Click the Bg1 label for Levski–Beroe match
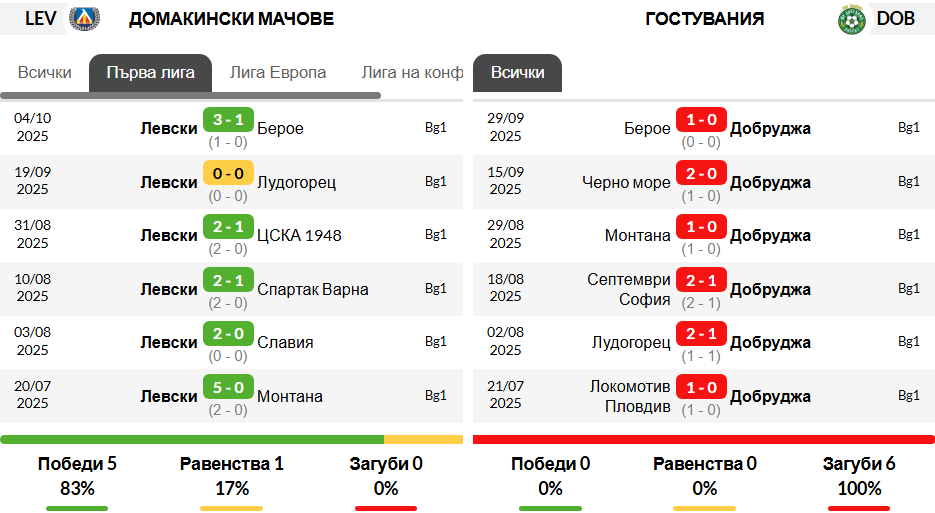Viewport: 935px width, 513px height. [x=436, y=127]
